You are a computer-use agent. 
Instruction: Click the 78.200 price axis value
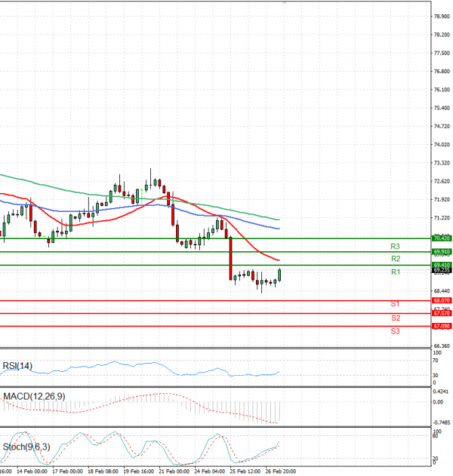(442, 35)
